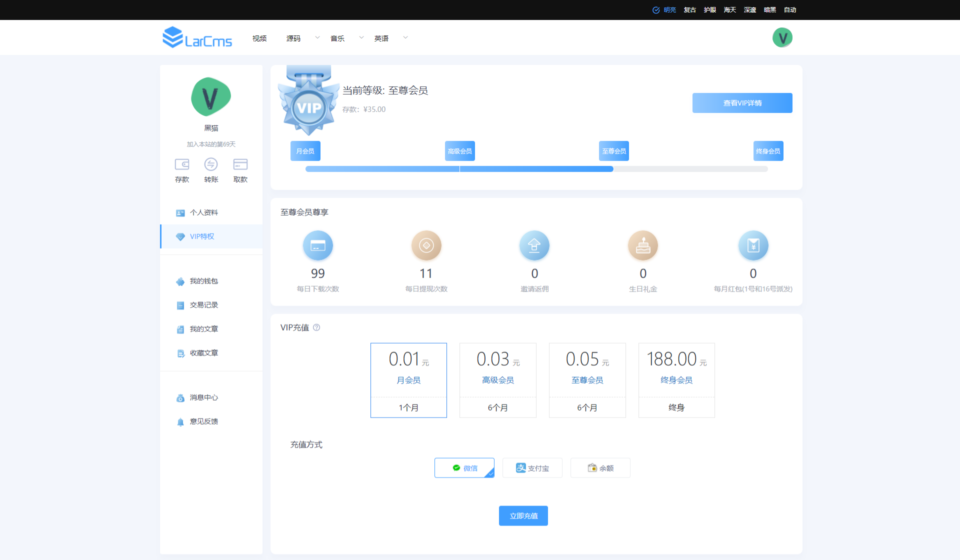Open 消息中心 message center
The height and width of the screenshot is (560, 960).
[x=203, y=397]
